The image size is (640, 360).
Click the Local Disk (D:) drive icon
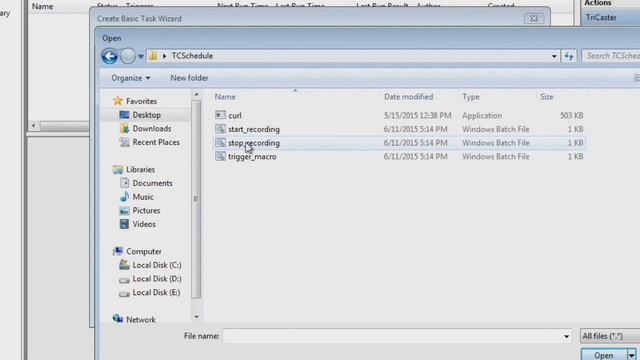pyautogui.click(x=124, y=280)
